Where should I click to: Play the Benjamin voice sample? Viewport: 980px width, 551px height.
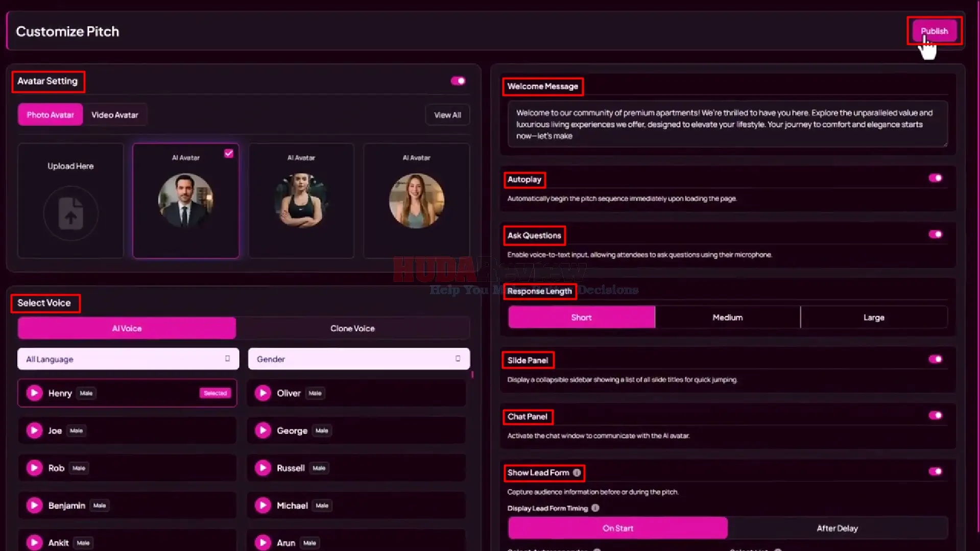pos(34,505)
